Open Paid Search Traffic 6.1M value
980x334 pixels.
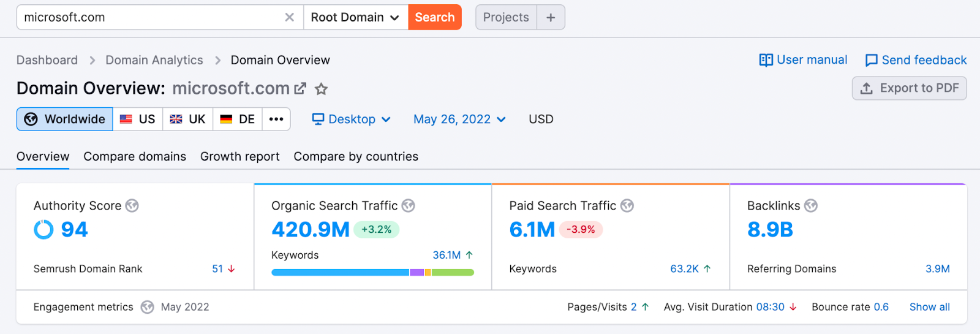pos(532,230)
